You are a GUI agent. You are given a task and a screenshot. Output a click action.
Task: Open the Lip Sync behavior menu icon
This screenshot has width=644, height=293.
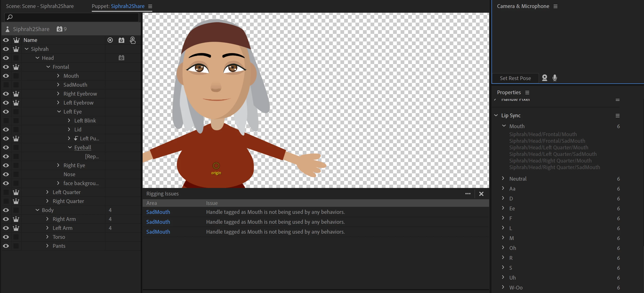pos(617,116)
